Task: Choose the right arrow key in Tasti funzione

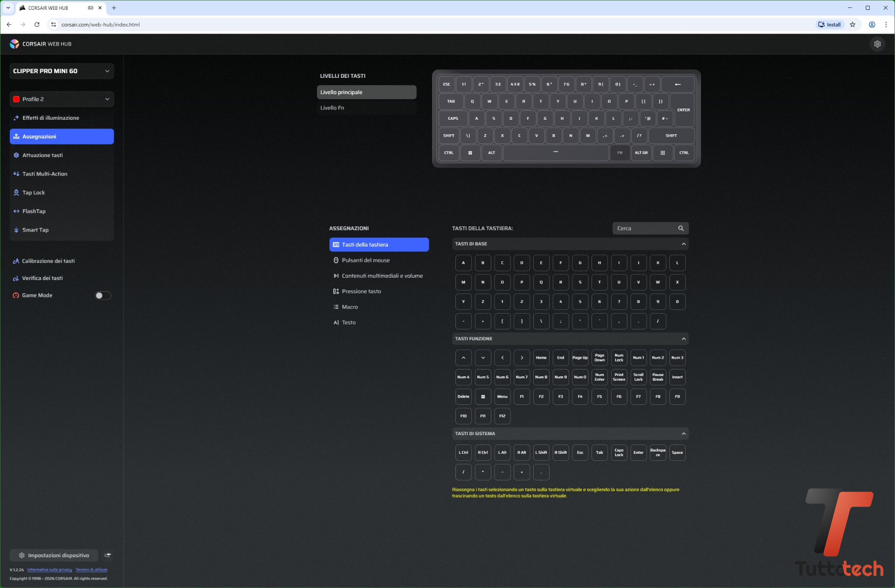Action: (x=522, y=358)
